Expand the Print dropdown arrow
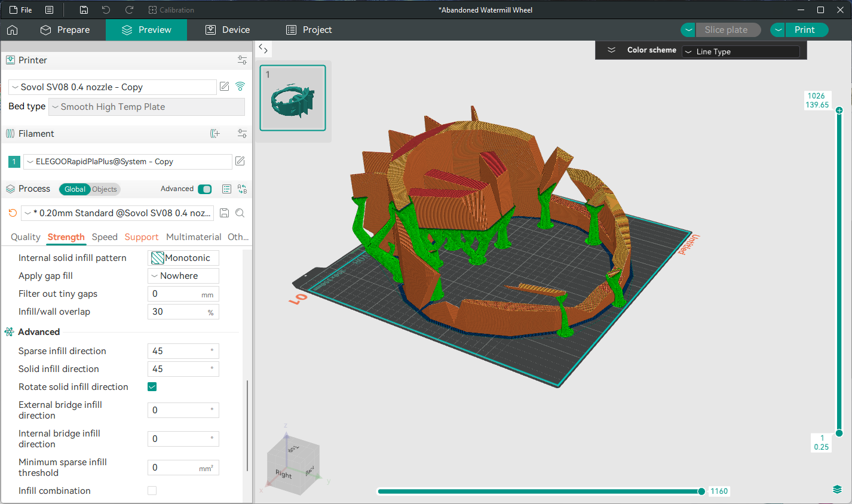 click(x=778, y=30)
